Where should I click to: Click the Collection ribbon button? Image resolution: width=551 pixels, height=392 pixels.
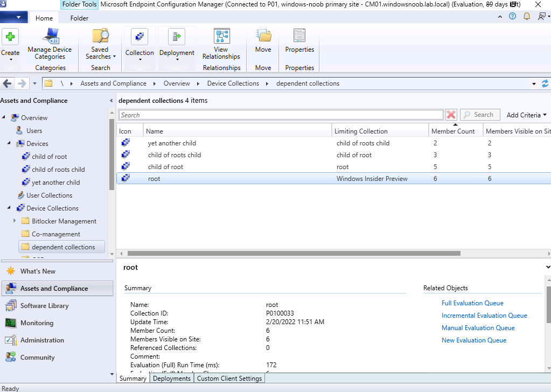(x=140, y=44)
